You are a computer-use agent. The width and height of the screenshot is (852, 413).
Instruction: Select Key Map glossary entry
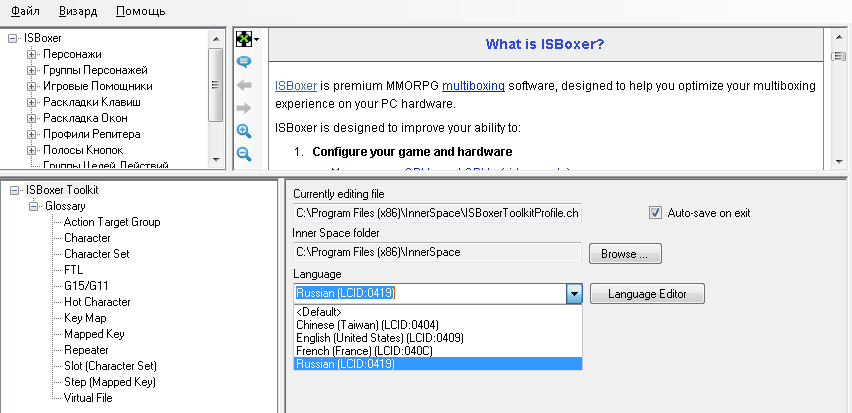pyautogui.click(x=85, y=318)
